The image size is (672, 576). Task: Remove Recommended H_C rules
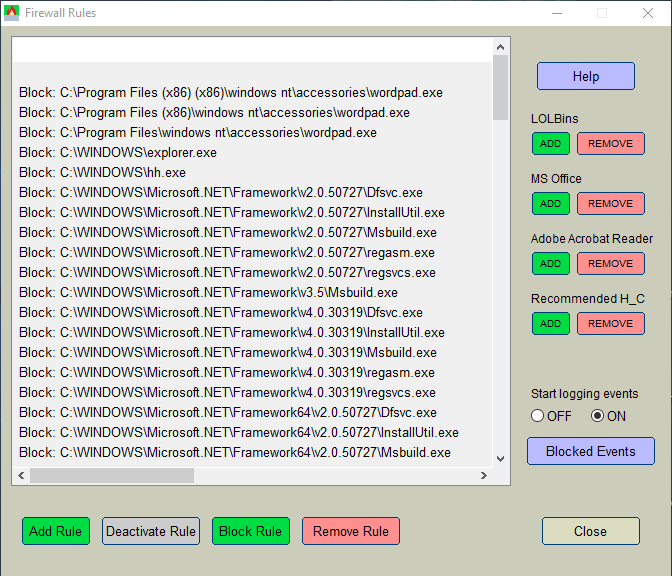(x=610, y=324)
